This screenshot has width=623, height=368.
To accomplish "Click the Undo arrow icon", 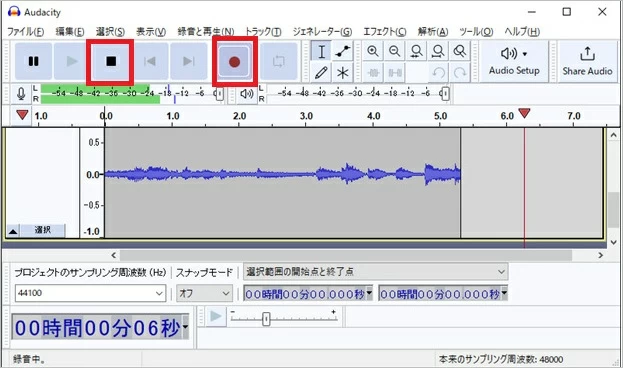I will (x=438, y=72).
